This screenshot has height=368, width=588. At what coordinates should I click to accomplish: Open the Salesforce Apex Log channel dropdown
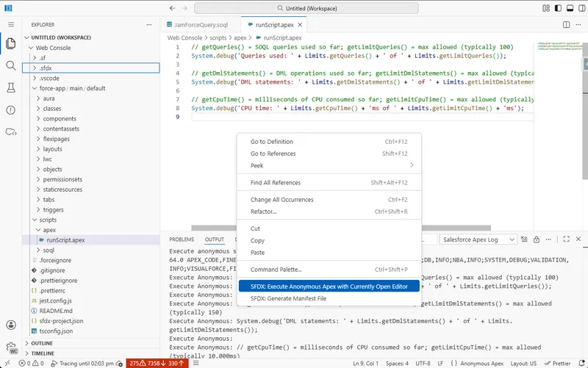tap(478, 239)
